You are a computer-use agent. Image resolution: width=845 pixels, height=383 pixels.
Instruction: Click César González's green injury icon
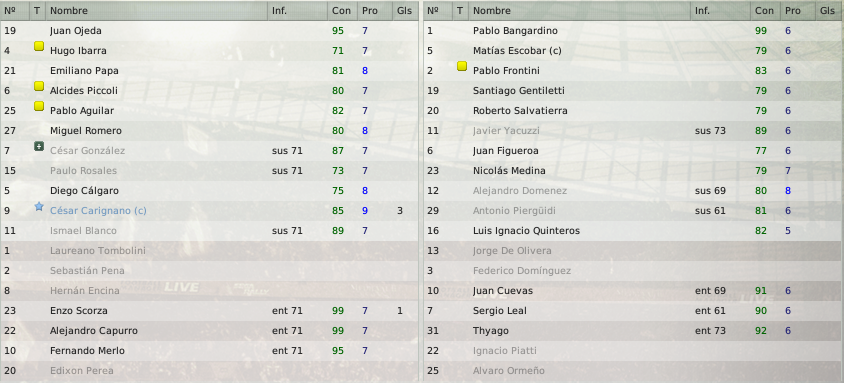pyautogui.click(x=39, y=146)
